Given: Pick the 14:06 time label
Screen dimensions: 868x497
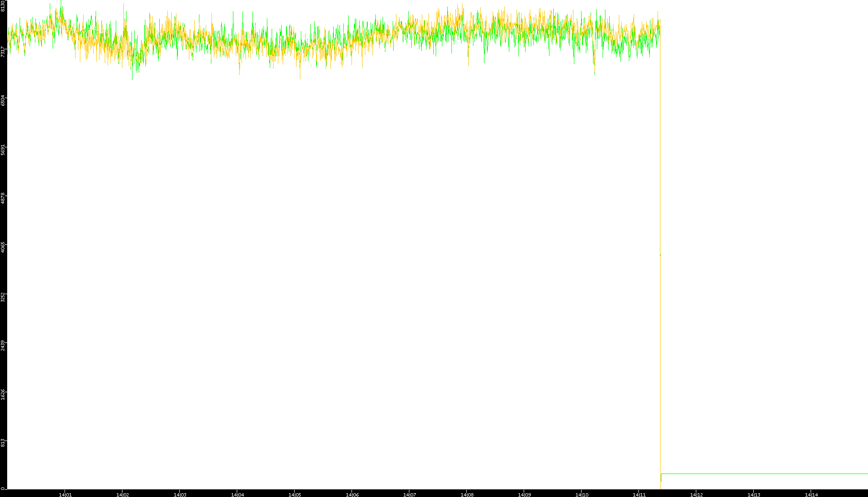Looking at the screenshot, I should pos(352,494).
